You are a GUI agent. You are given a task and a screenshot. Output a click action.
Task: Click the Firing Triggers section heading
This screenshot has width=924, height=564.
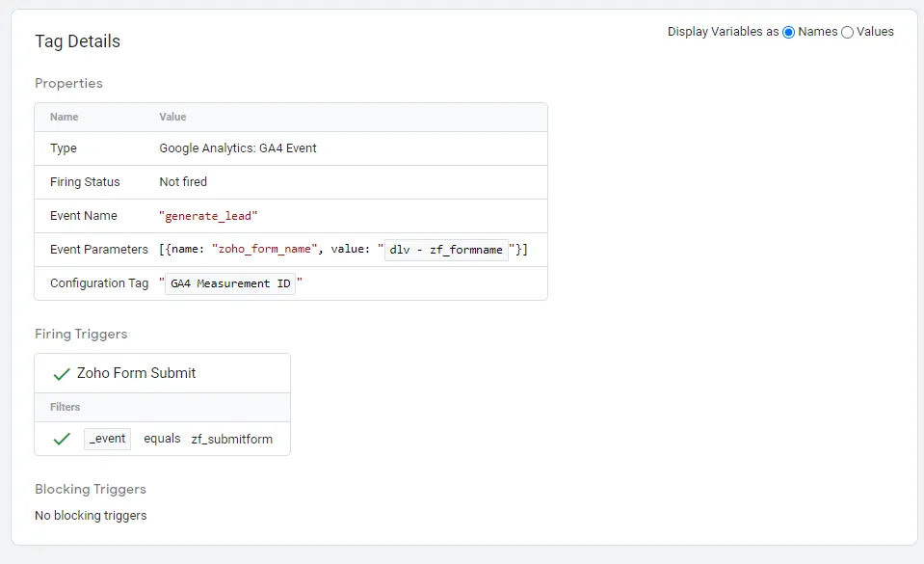click(81, 334)
